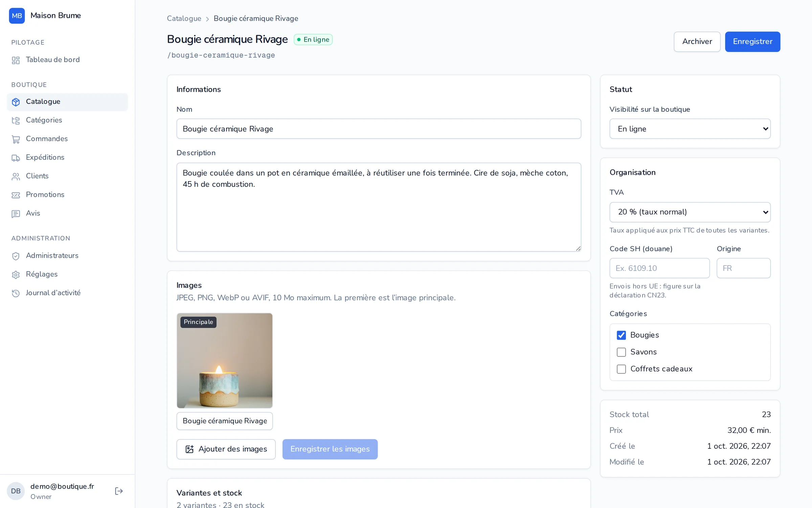Click the Journal d'activité history icon
This screenshot has width=812, height=508.
[16, 293]
